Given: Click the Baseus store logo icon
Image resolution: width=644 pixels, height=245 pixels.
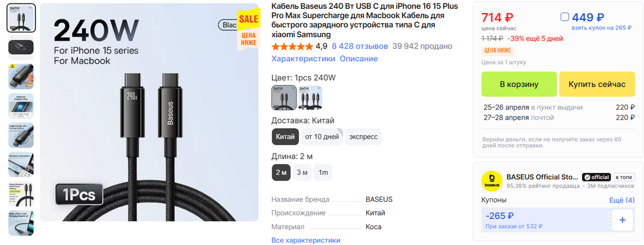Looking at the screenshot, I should 492,181.
